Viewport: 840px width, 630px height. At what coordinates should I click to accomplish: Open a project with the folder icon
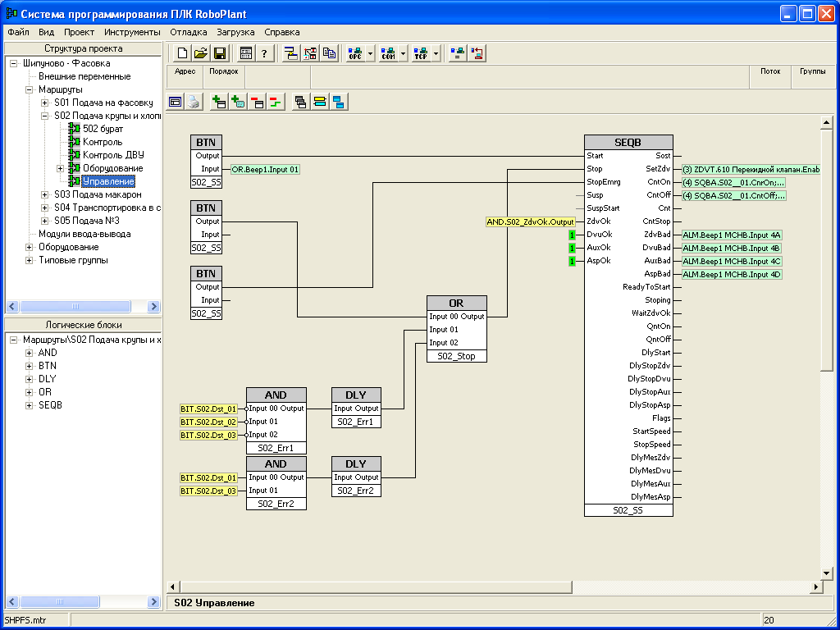[201, 53]
